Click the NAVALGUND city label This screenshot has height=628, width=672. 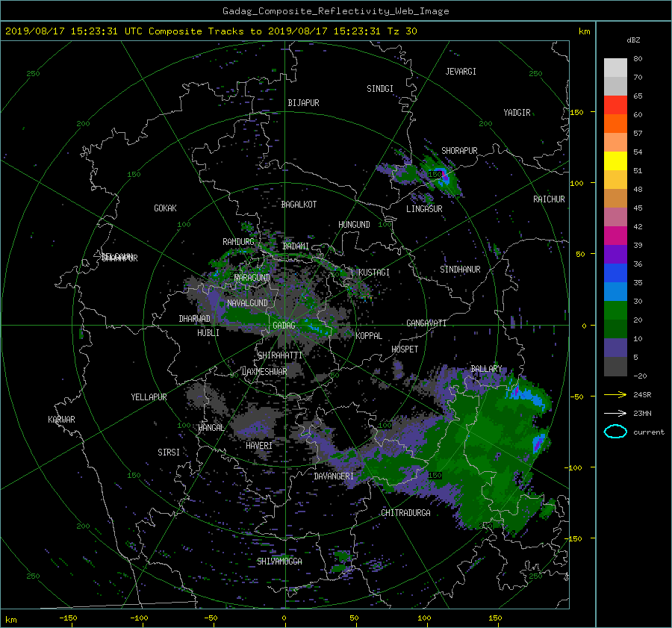point(247,303)
